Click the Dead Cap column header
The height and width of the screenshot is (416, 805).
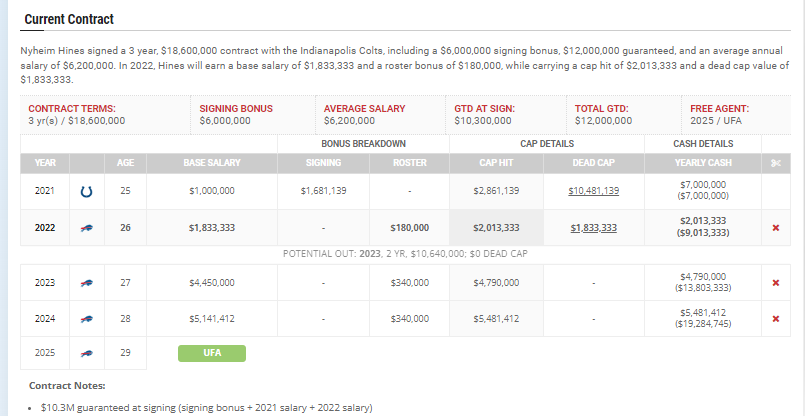pos(593,163)
